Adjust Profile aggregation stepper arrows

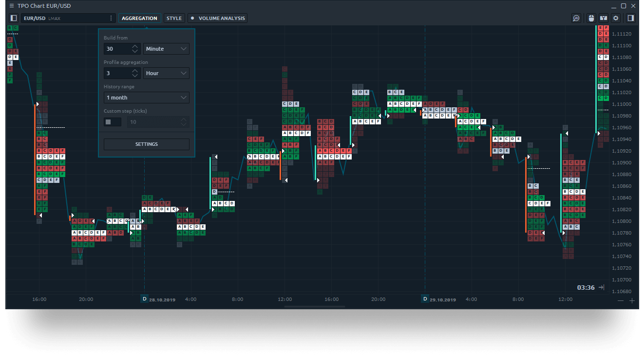pyautogui.click(x=135, y=73)
